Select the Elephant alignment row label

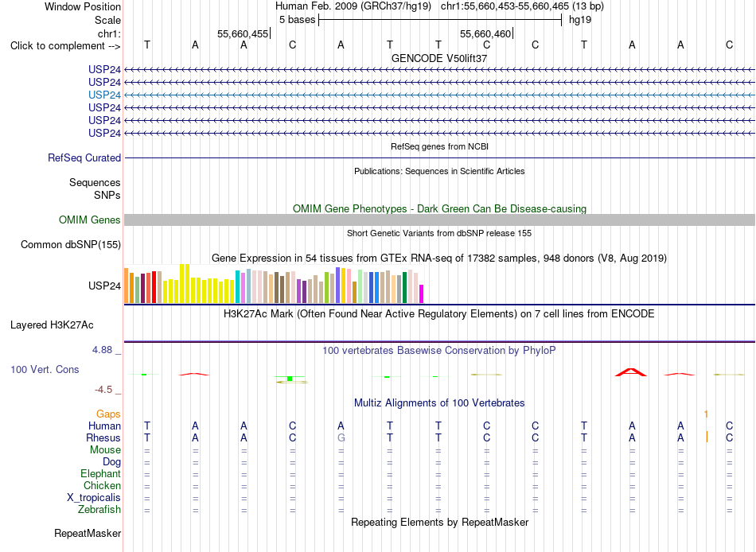tap(100, 473)
